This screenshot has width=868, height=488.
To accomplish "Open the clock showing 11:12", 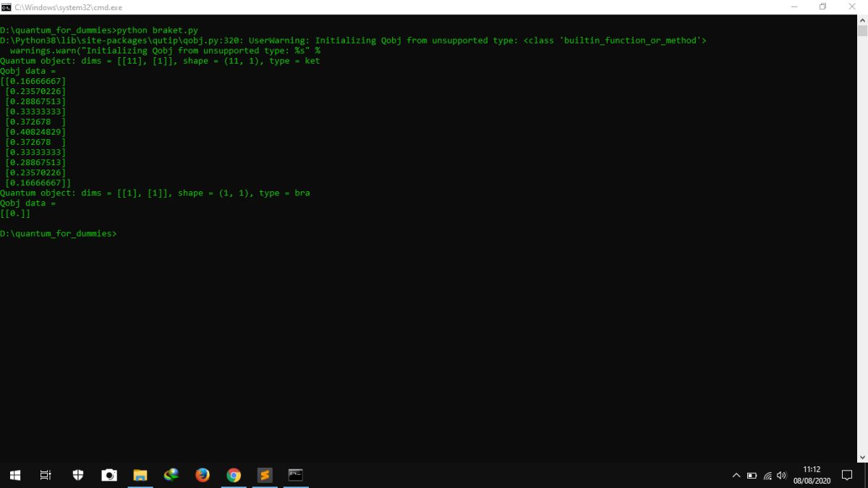I will [x=812, y=475].
